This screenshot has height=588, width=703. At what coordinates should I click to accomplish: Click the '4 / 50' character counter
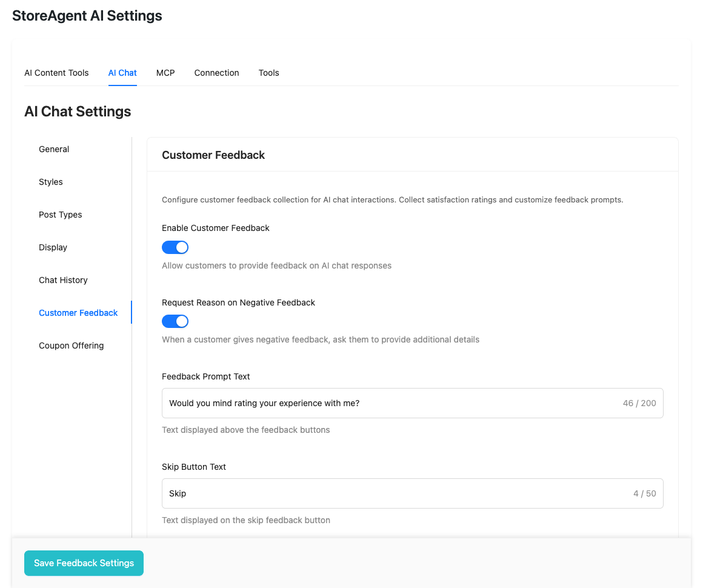(645, 493)
